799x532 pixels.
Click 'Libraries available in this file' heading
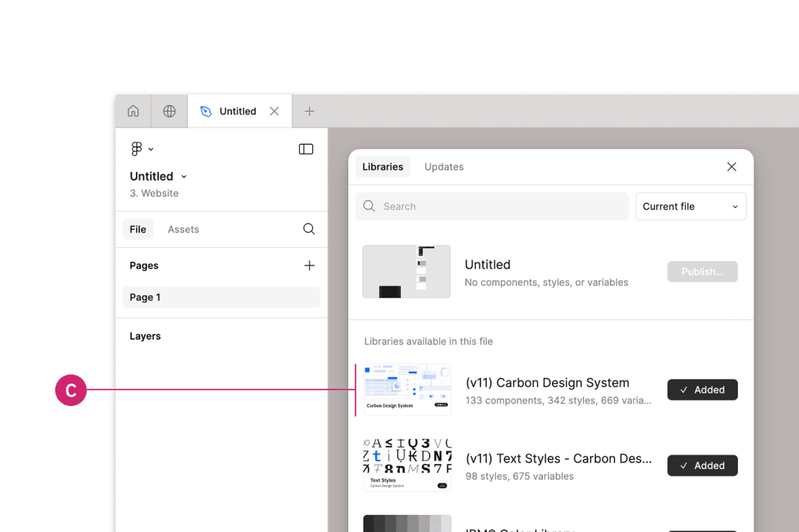click(x=429, y=341)
